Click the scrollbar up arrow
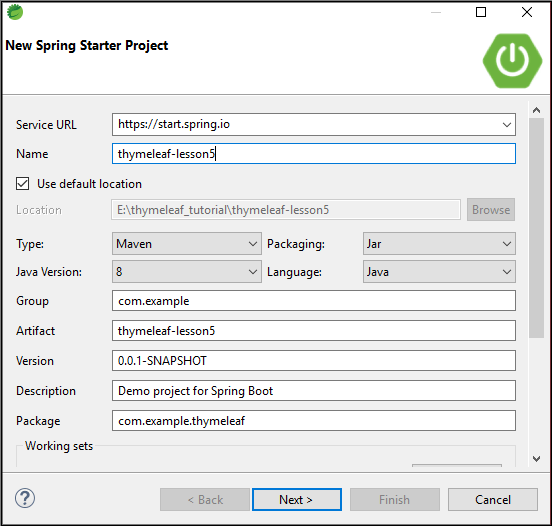This screenshot has height=526, width=552. point(536,110)
